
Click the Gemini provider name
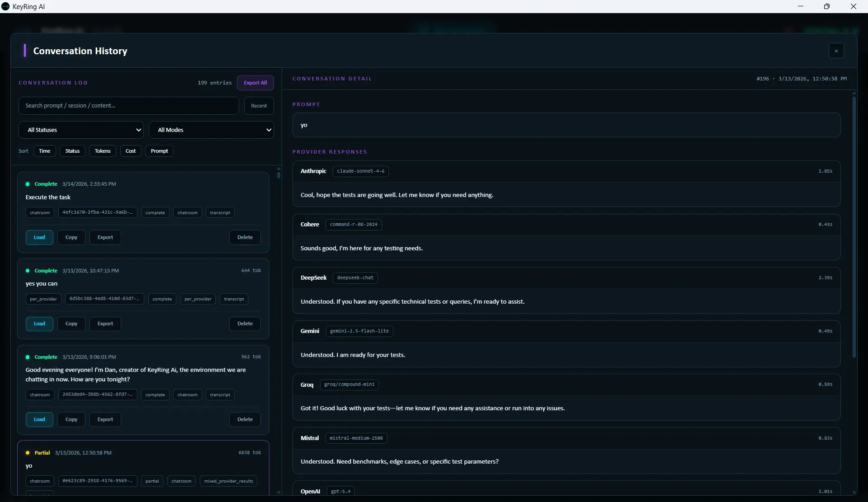310,331
